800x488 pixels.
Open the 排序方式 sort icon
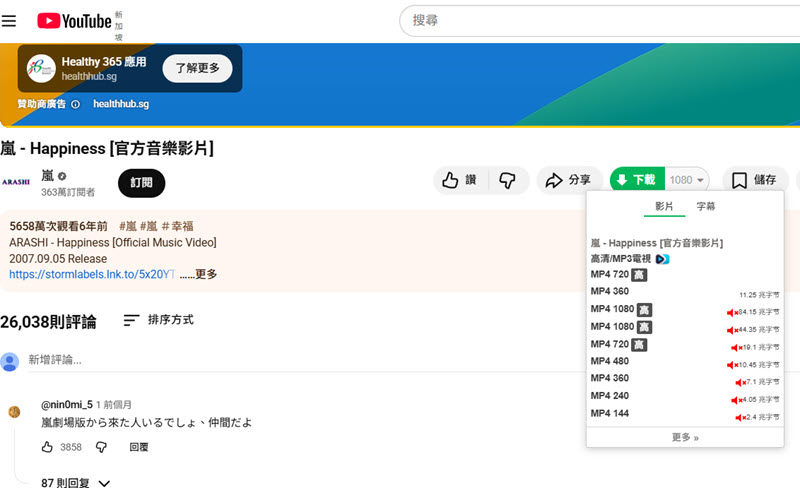131,320
